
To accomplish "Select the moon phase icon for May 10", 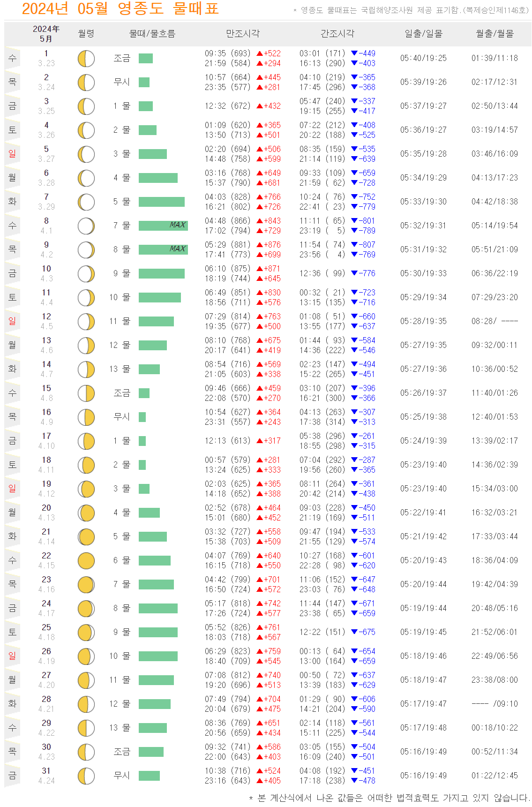I will click(86, 274).
